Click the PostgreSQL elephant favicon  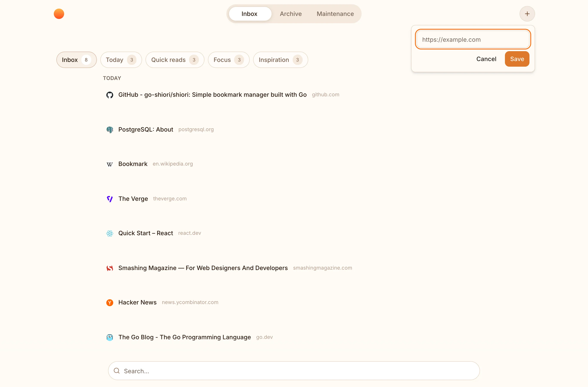point(110,130)
